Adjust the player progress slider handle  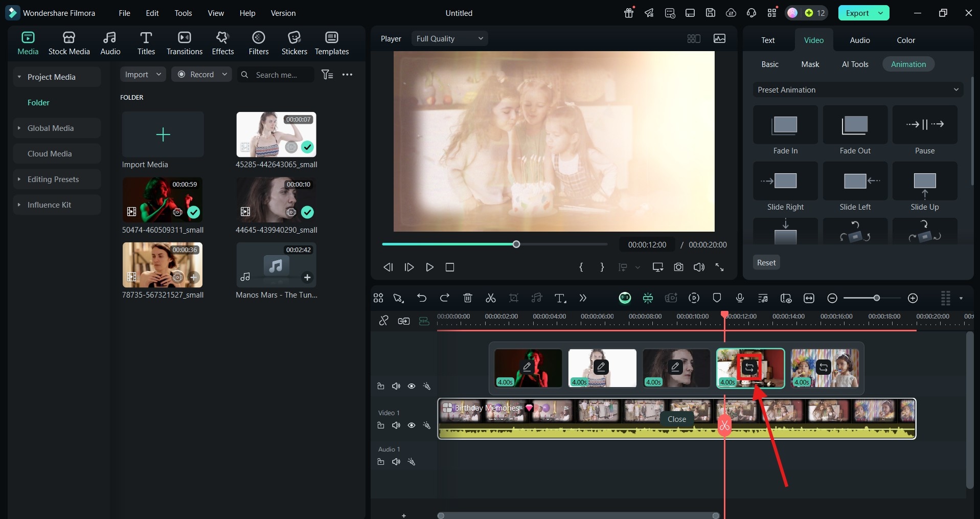coord(516,244)
